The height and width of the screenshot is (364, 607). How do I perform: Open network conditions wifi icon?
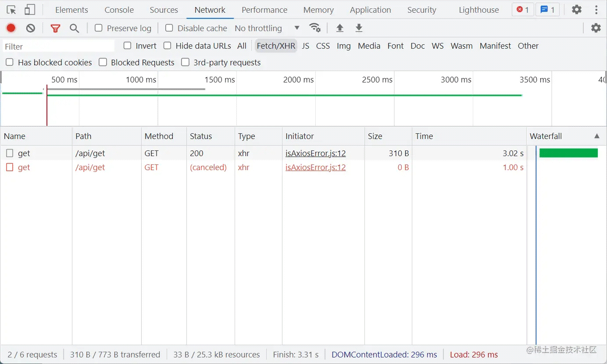click(315, 28)
